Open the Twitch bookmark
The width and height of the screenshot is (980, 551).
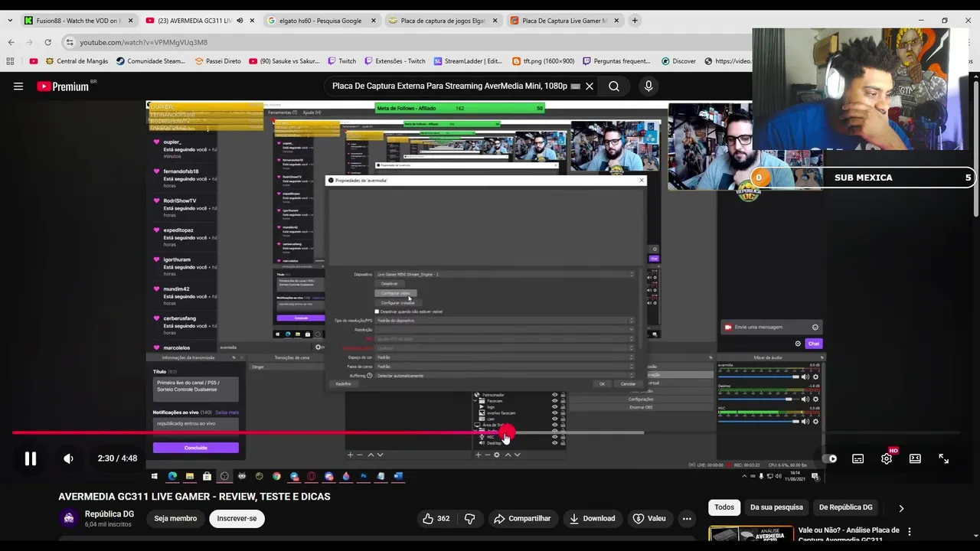pyautogui.click(x=341, y=61)
